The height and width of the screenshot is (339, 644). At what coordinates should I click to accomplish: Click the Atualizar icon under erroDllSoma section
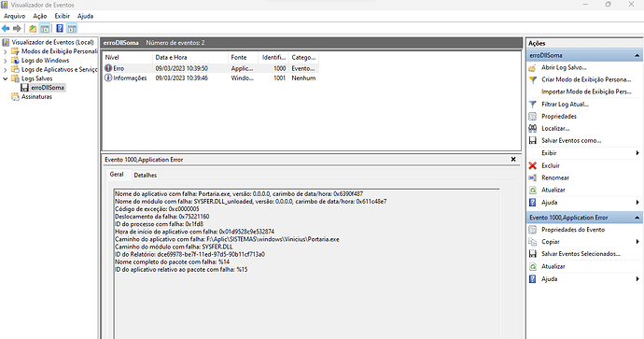pos(533,190)
